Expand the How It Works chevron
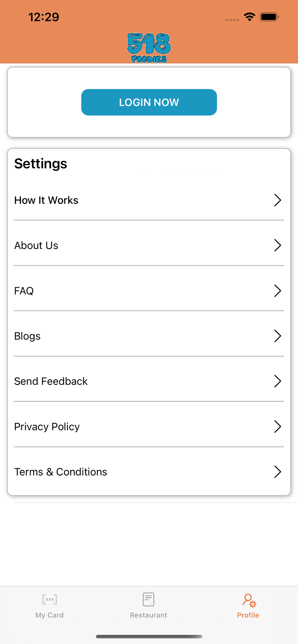Screen dimensions: 298x644 (278, 200)
